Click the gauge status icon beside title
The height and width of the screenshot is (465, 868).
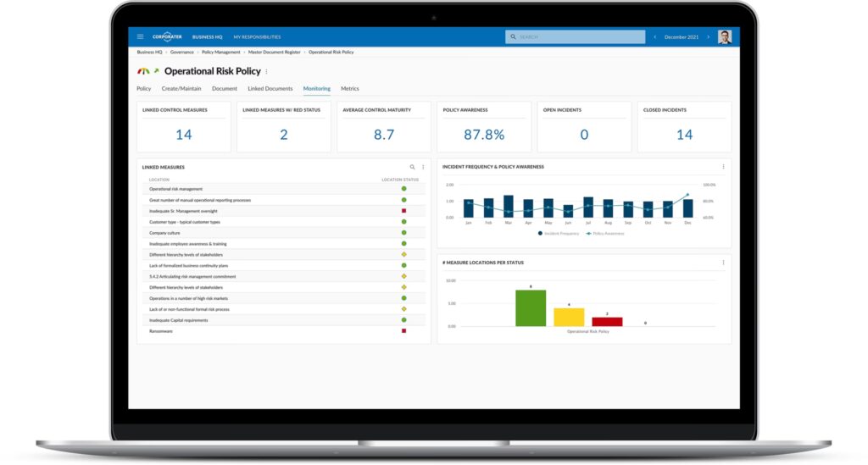pyautogui.click(x=143, y=71)
